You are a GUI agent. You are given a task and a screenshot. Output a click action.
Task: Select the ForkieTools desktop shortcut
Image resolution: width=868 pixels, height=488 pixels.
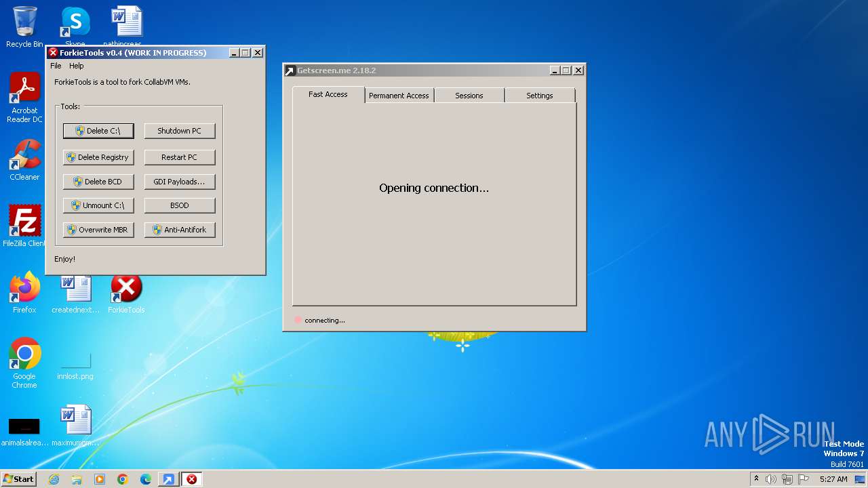click(126, 292)
